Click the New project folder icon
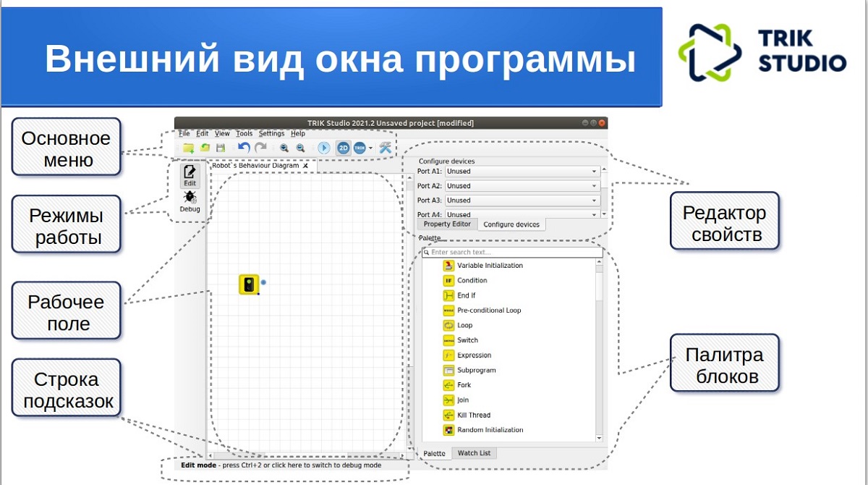 [x=188, y=148]
